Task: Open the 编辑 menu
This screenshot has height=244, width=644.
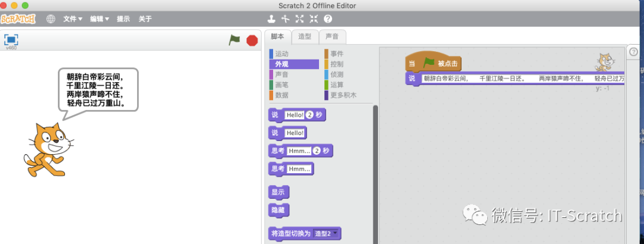Action: tap(100, 19)
